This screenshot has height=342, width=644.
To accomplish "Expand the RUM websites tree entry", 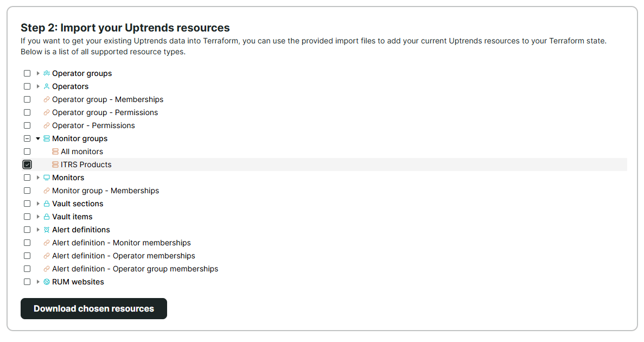I will (x=37, y=281).
